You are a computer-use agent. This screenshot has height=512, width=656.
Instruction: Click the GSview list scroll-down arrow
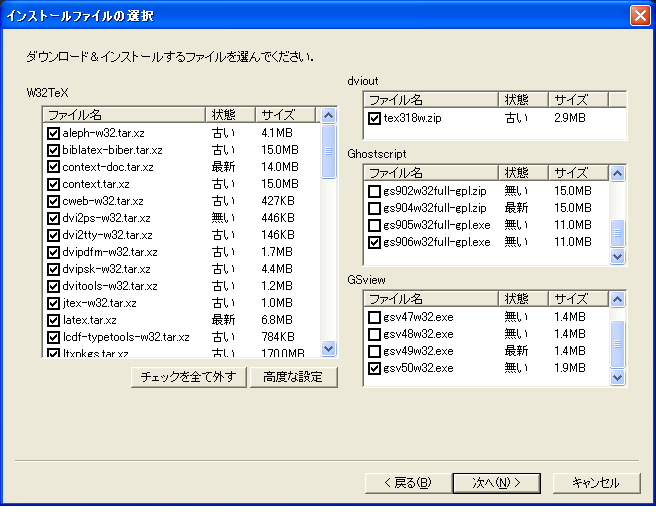coord(617,377)
